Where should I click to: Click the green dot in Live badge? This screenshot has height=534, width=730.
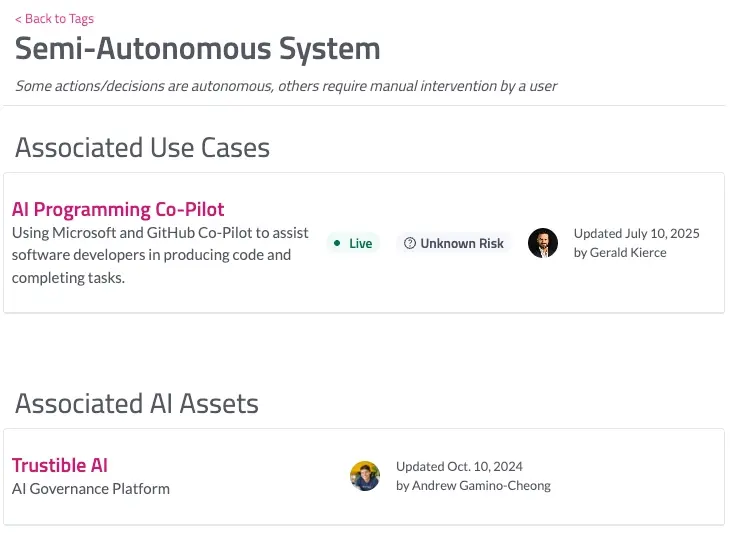coord(337,243)
